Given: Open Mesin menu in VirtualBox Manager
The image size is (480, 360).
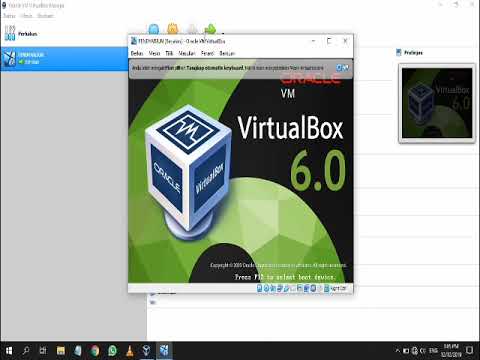Looking at the screenshot, I should [x=26, y=16].
